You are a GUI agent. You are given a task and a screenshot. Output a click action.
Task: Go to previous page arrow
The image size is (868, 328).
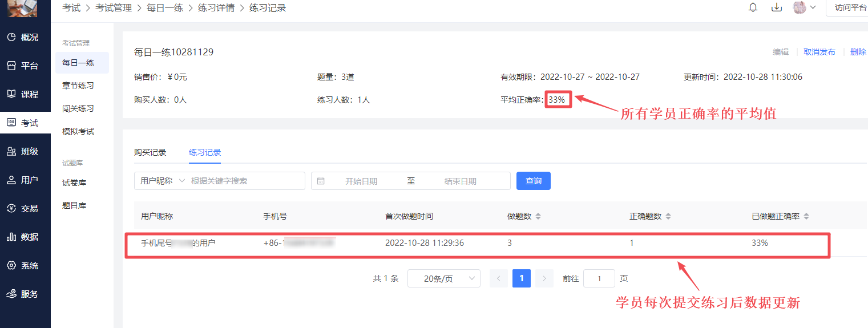click(499, 278)
